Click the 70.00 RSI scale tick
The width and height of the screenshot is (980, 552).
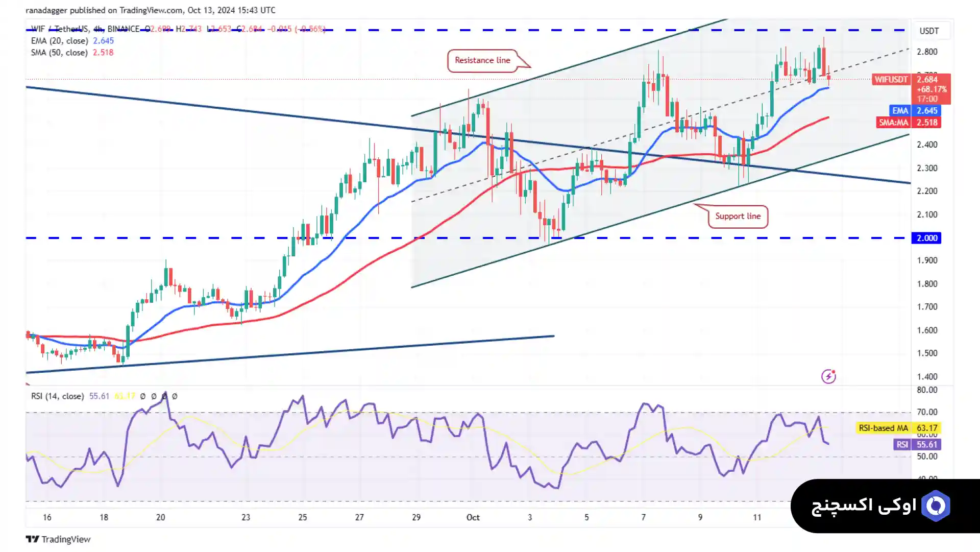[927, 412]
